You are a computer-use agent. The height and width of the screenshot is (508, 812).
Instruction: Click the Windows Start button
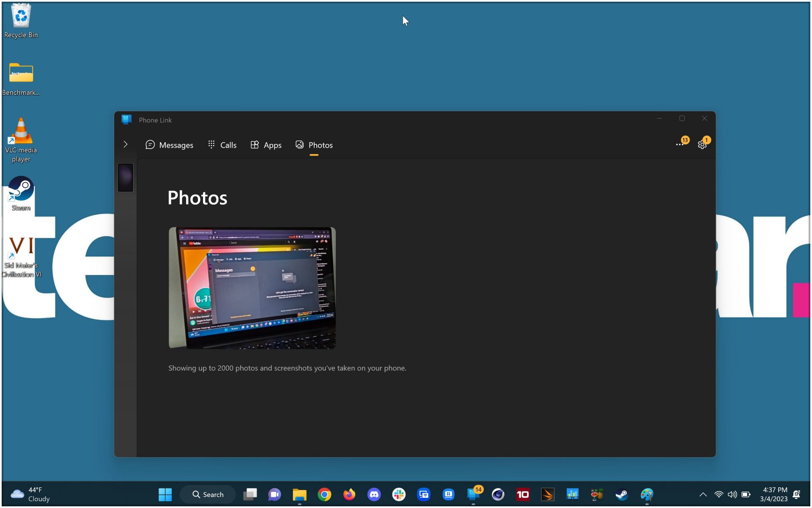click(165, 494)
